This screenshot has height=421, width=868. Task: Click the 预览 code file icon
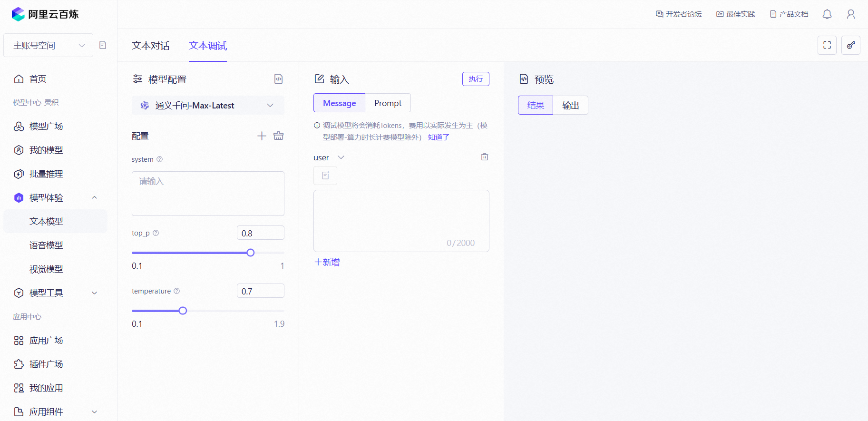point(524,79)
